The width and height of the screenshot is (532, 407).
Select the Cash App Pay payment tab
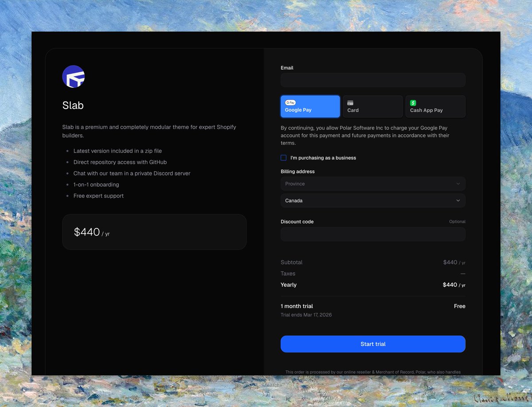[435, 106]
